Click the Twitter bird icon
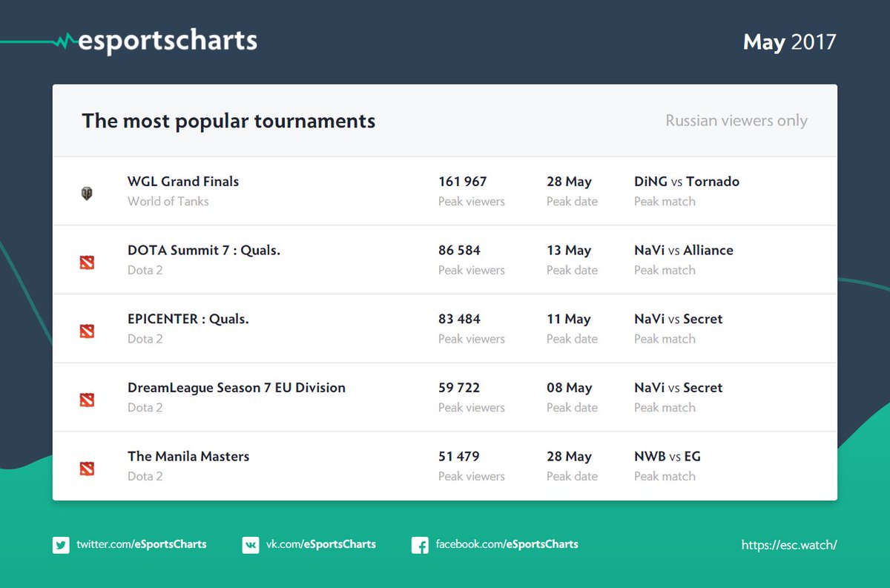Screen dimensions: 890x588 click(61, 545)
